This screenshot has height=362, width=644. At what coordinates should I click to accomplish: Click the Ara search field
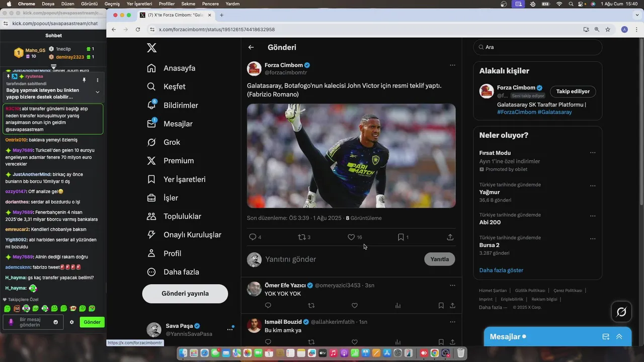(x=538, y=47)
